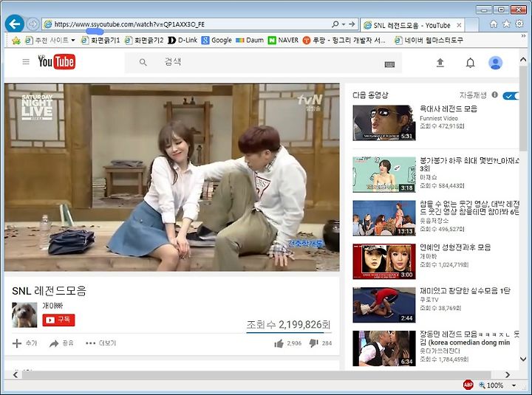Open the 욕대사 레전드 모음 video thumbnail
The image size is (532, 395).
[384, 123]
